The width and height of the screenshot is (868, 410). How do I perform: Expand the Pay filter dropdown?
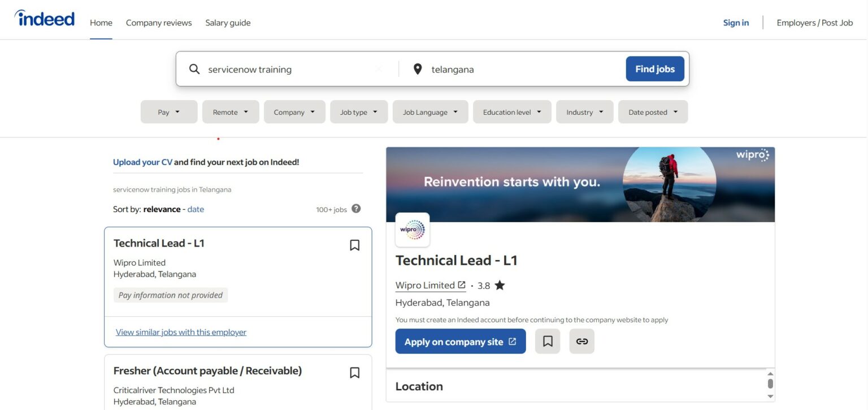click(169, 112)
